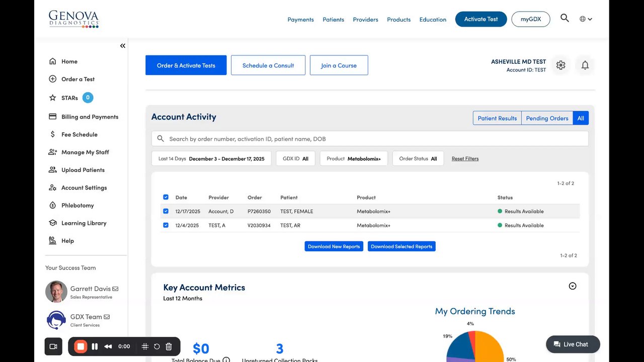Click the $0 total balance value
644x362 pixels.
point(201,348)
